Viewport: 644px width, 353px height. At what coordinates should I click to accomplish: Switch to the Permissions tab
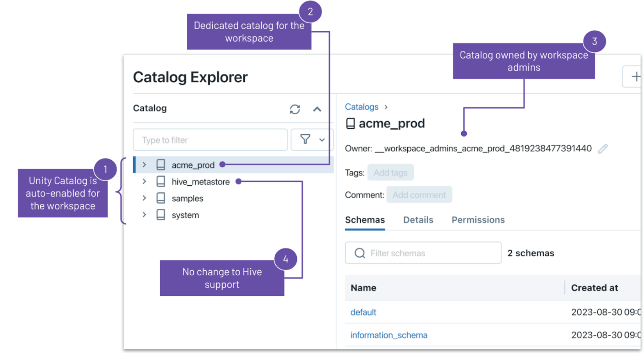tap(478, 220)
